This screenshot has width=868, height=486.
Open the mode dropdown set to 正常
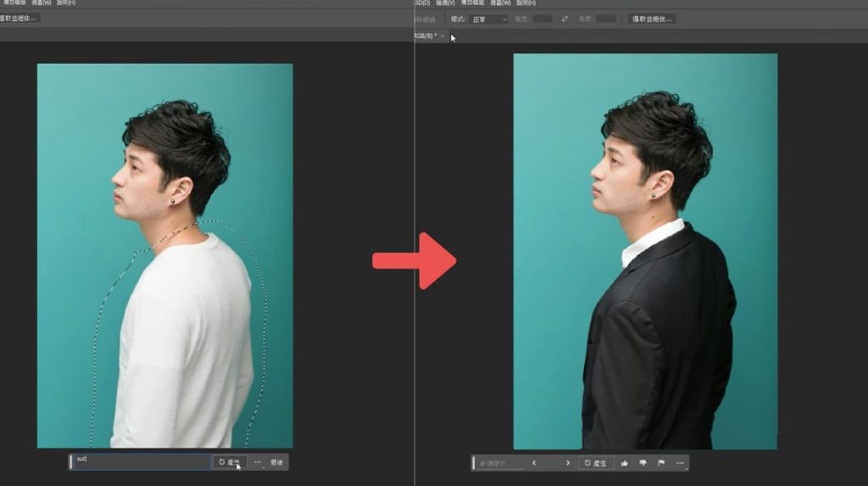tap(489, 20)
